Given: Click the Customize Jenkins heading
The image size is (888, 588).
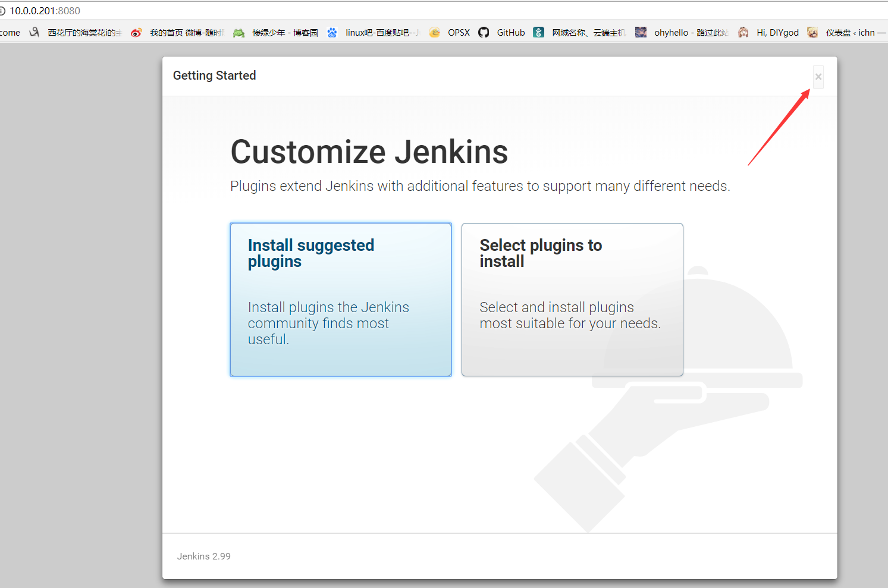Looking at the screenshot, I should click(x=369, y=152).
